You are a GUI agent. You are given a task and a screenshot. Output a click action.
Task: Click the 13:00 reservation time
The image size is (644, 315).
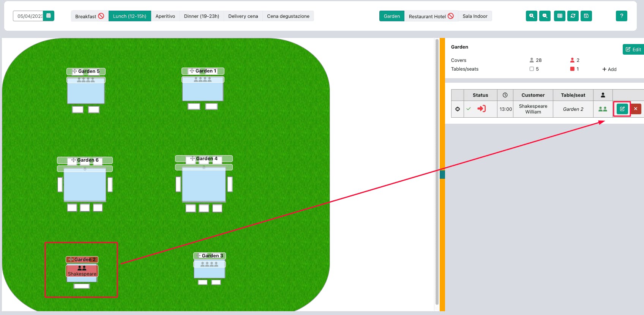coord(506,109)
